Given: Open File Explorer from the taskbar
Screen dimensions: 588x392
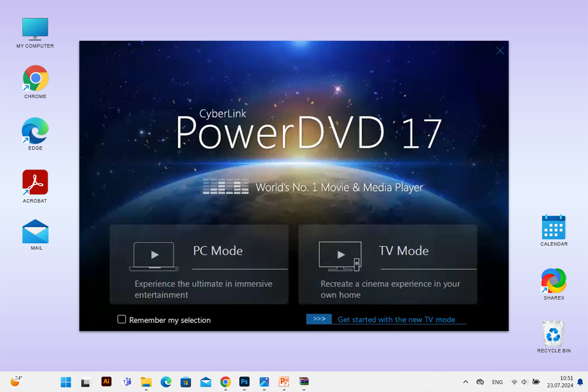Looking at the screenshot, I should pyautogui.click(x=146, y=382).
